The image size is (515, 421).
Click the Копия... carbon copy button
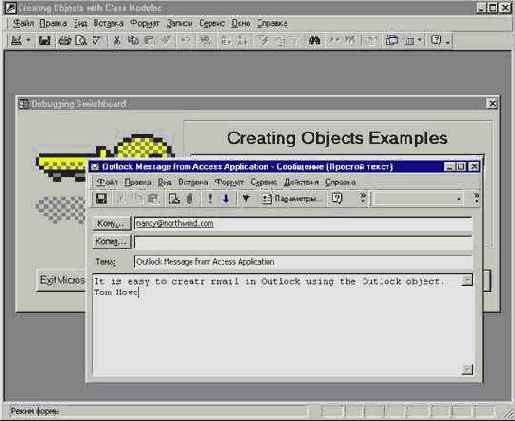(x=112, y=241)
